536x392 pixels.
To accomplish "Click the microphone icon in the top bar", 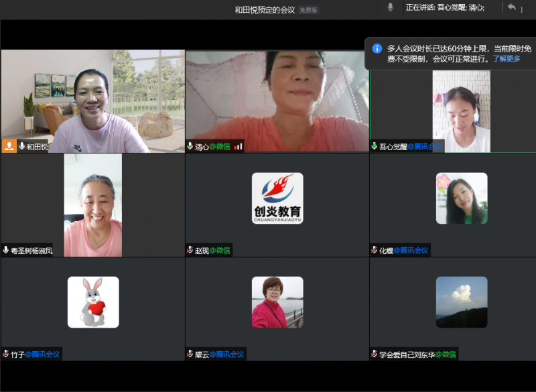I will [390, 7].
